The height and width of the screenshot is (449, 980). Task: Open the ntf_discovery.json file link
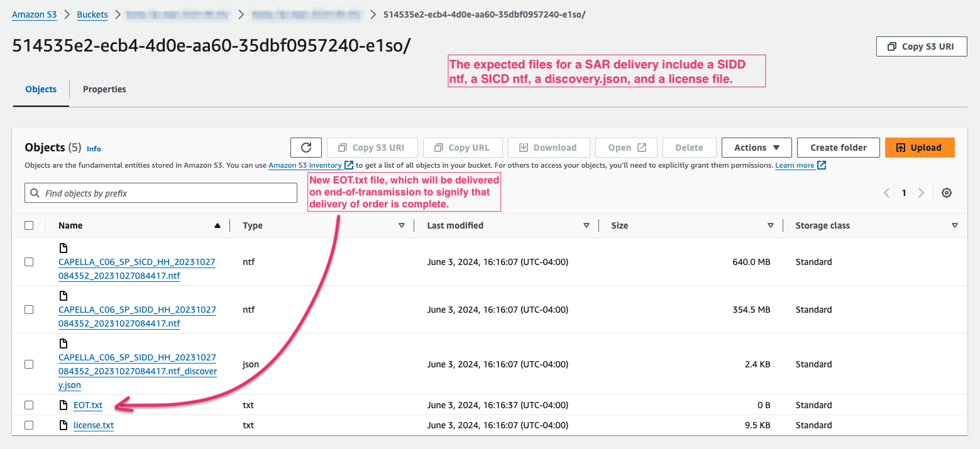tap(138, 371)
